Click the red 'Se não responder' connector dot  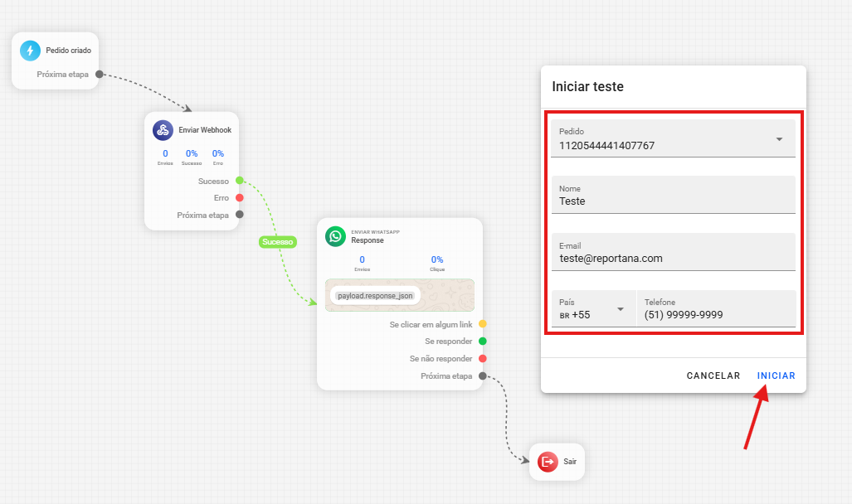(x=482, y=359)
